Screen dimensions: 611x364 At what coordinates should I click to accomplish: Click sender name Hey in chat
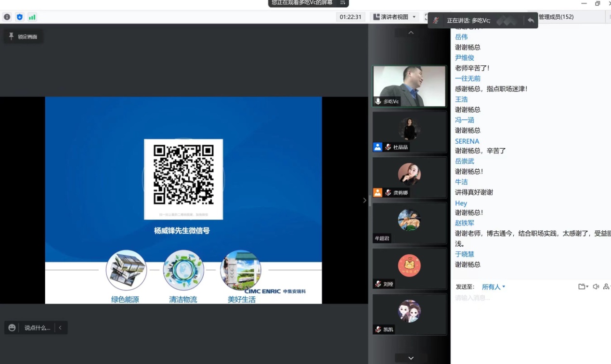[461, 203]
